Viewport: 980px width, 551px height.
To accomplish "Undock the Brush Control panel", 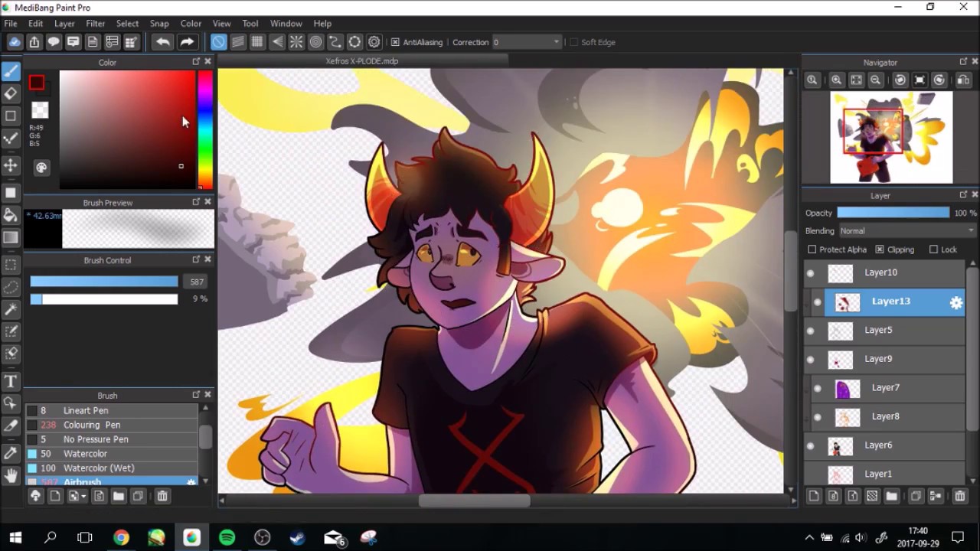I will tap(196, 259).
